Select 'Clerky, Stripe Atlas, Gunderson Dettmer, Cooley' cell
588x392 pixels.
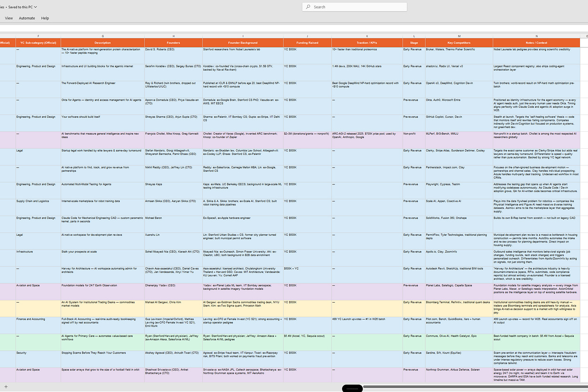(459, 157)
